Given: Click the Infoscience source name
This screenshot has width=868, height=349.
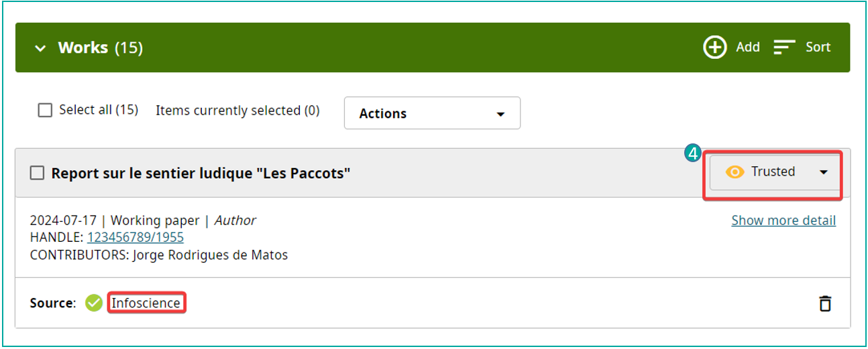Looking at the screenshot, I should pyautogui.click(x=146, y=303).
